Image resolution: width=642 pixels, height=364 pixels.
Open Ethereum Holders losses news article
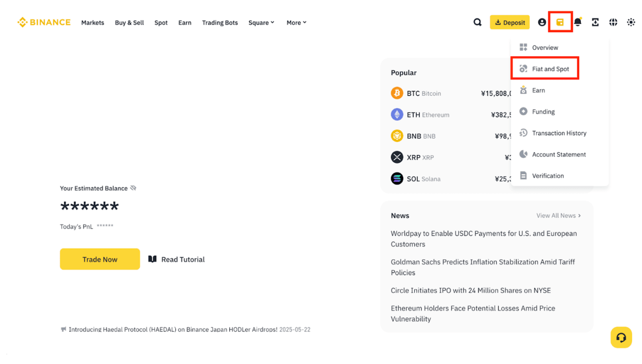[473, 313]
